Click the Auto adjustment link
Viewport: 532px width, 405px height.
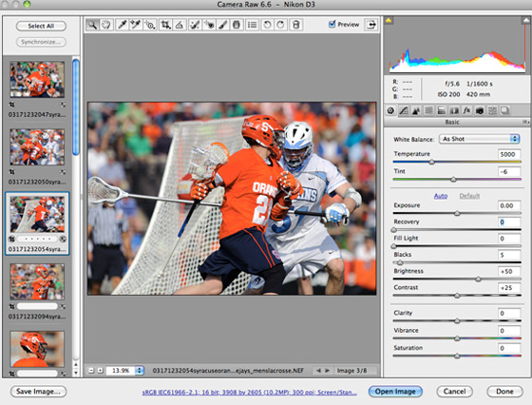tap(441, 196)
